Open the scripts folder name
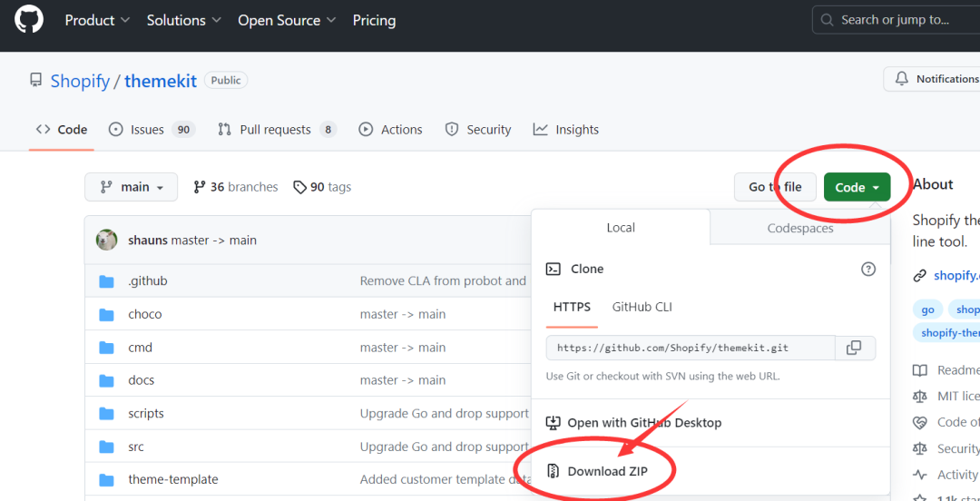The image size is (980, 501). (146, 414)
